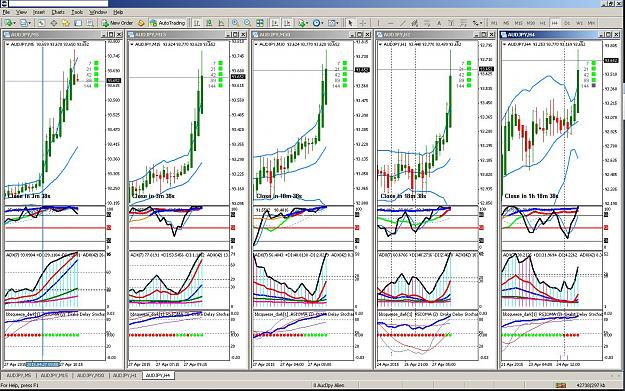Toggle the Terminal panel icon
The height and width of the screenshot is (391, 625).
(x=78, y=23)
